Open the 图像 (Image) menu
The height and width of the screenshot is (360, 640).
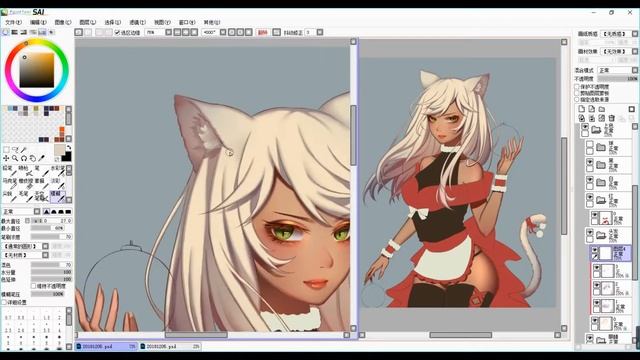(x=63, y=22)
